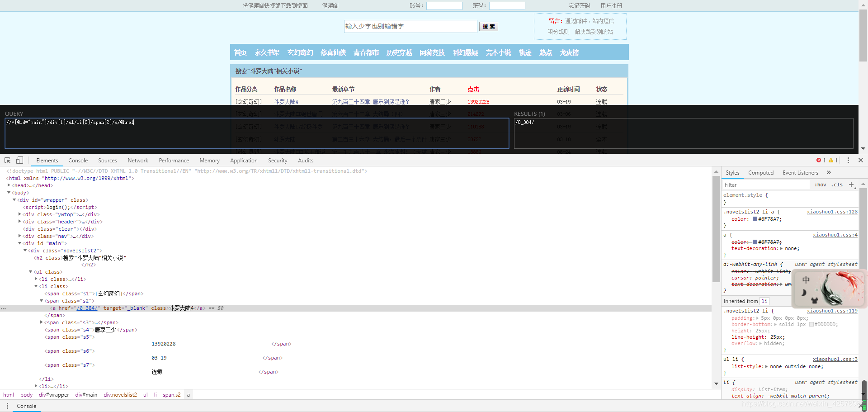Expand the padding property triangle in Styles
The width and height of the screenshot is (868, 412).
pyautogui.click(x=757, y=318)
